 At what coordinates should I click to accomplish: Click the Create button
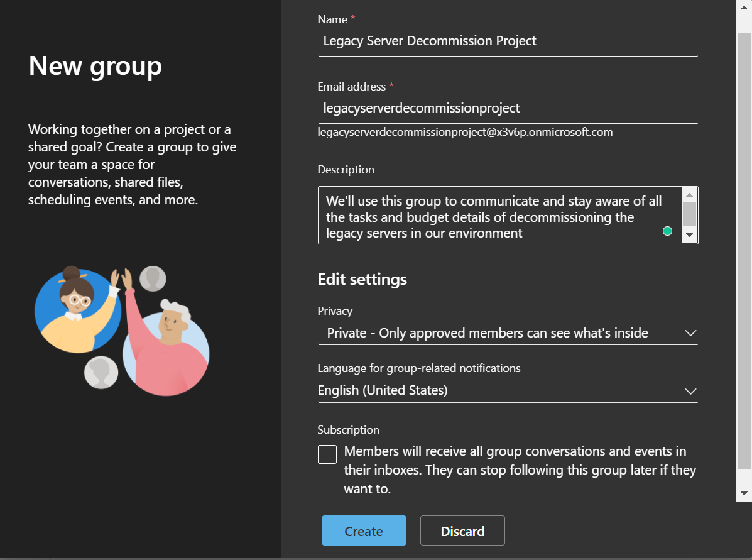(364, 530)
